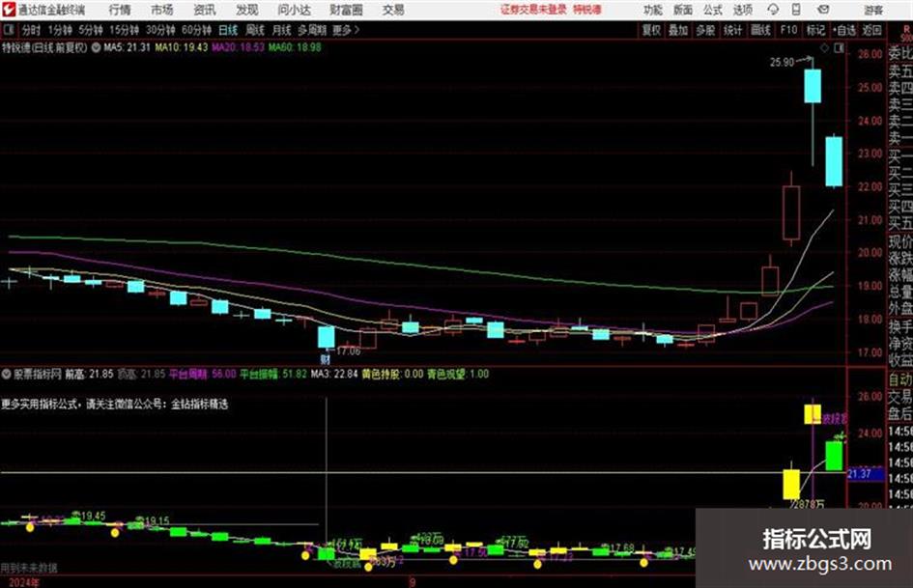Open the 版面 menu
The width and height of the screenshot is (913, 588).
683,10
